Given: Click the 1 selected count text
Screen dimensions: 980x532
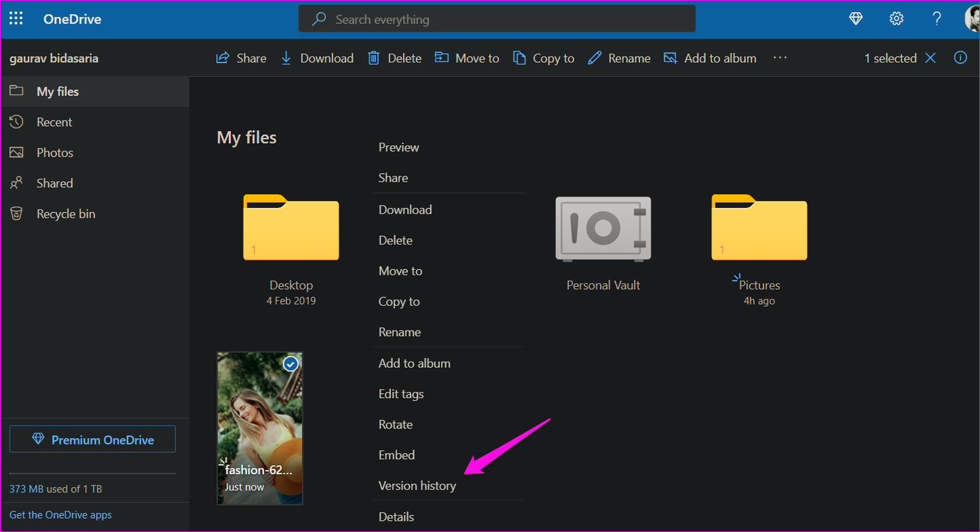Looking at the screenshot, I should [x=891, y=58].
